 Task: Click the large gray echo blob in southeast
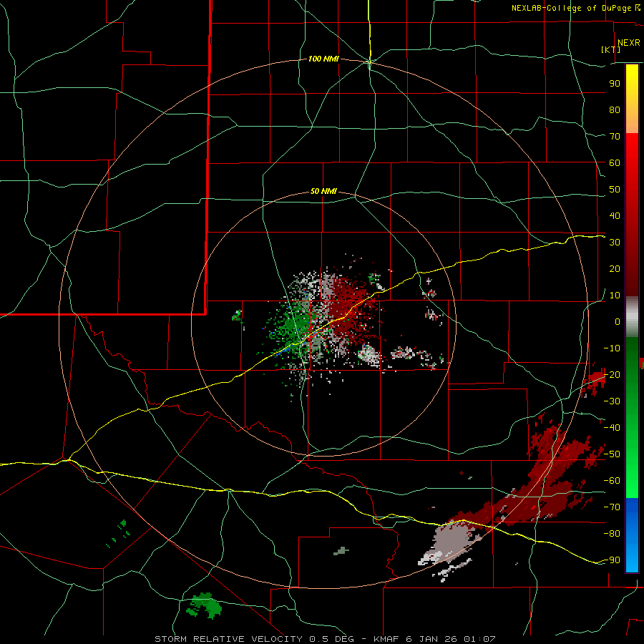click(452, 542)
